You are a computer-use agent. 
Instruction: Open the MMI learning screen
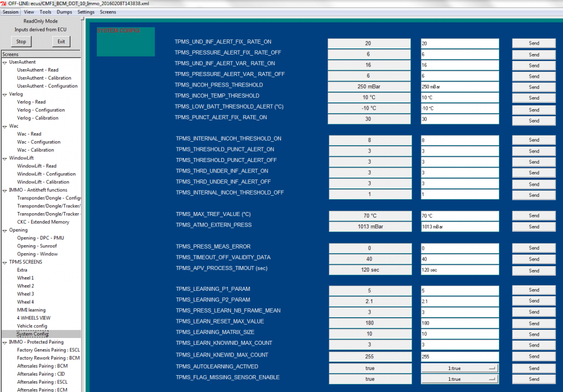31,310
